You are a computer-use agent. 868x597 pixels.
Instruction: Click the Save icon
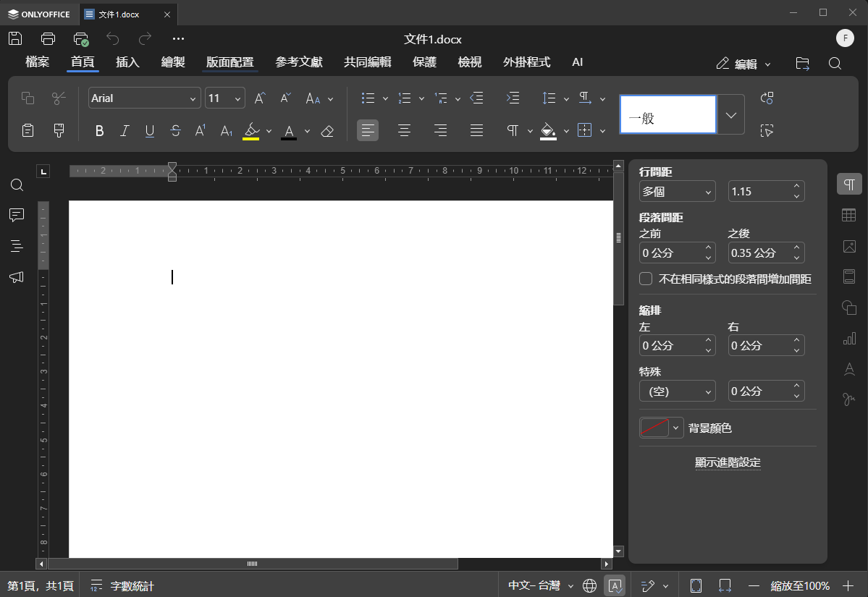click(14, 38)
